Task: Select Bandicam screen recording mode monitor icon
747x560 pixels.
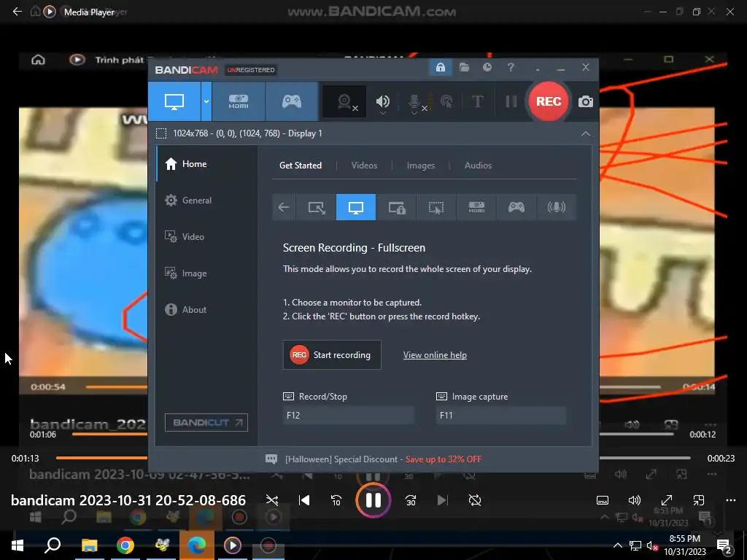Action: coord(174,101)
